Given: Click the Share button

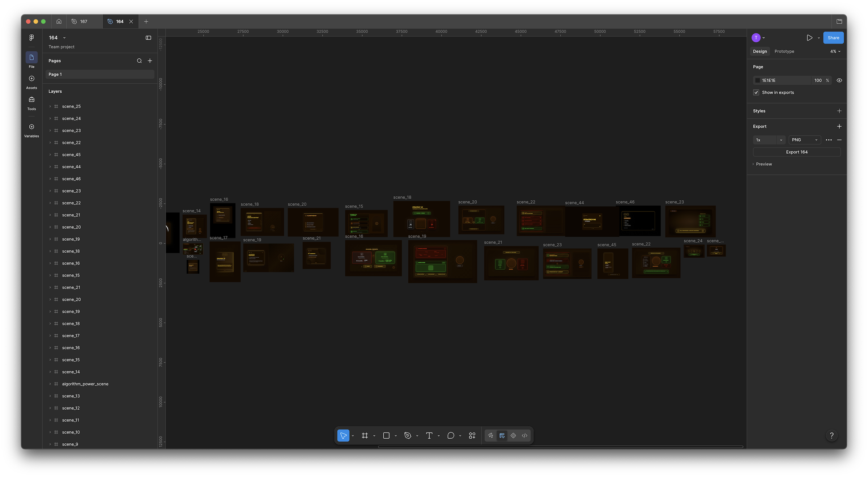Looking at the screenshot, I should (x=833, y=38).
